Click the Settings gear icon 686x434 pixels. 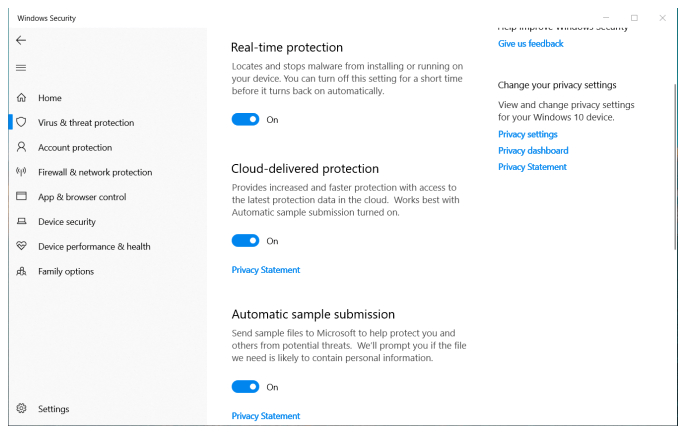click(x=21, y=409)
